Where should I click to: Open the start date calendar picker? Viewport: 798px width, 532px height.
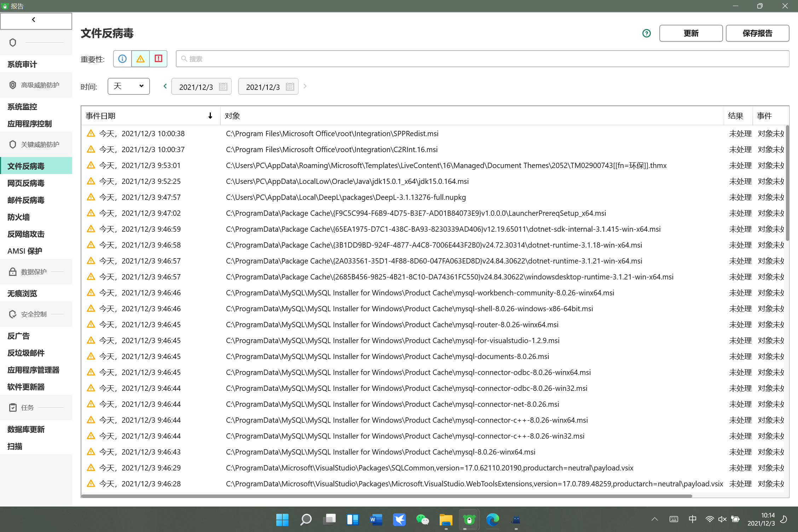click(223, 87)
